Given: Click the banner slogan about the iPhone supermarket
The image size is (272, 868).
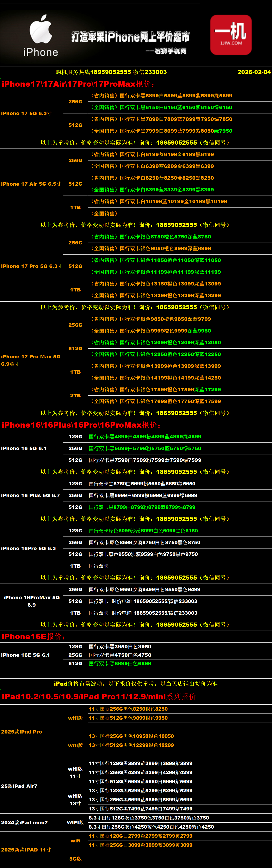Looking at the screenshot, I should (x=130, y=37).
